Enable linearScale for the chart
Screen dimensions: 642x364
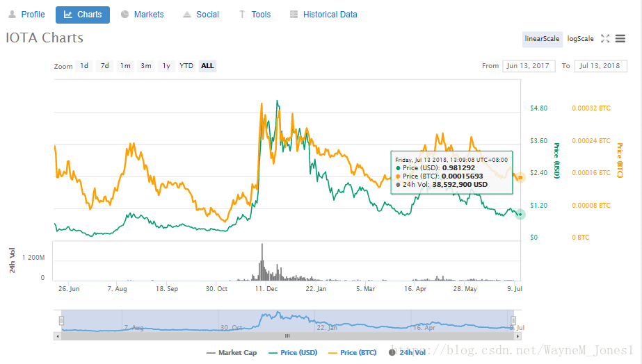click(542, 39)
